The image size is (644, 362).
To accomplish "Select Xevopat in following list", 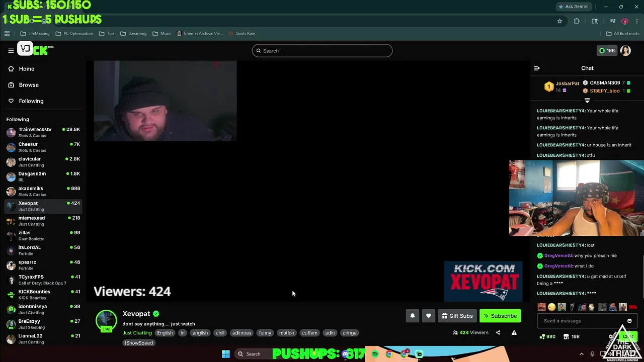I will pos(43,206).
